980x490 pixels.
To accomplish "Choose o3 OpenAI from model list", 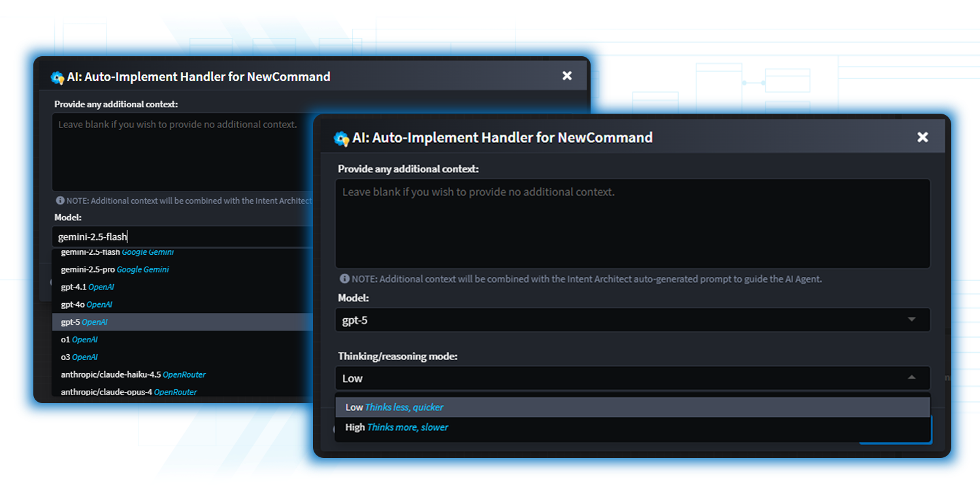I will coord(182,357).
